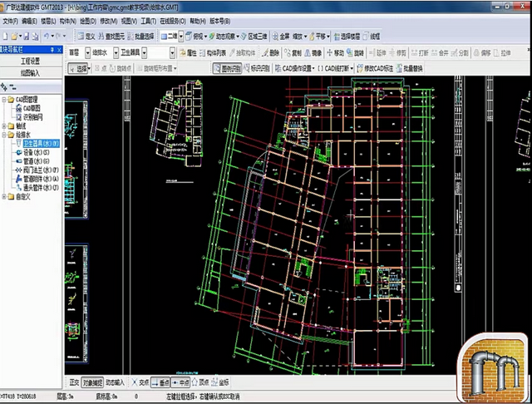Open the 卫生器具 component type dropdown
532x404 pixels.
(x=145, y=53)
